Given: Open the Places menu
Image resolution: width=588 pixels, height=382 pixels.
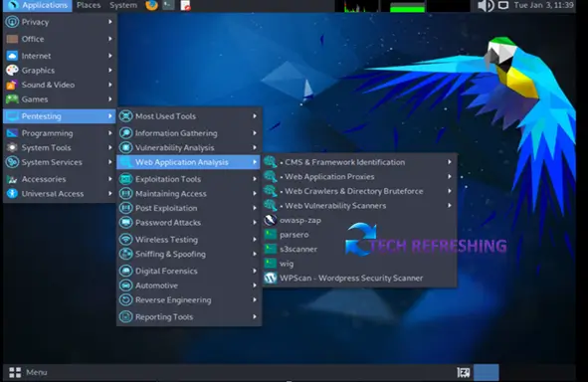Looking at the screenshot, I should click(x=89, y=5).
